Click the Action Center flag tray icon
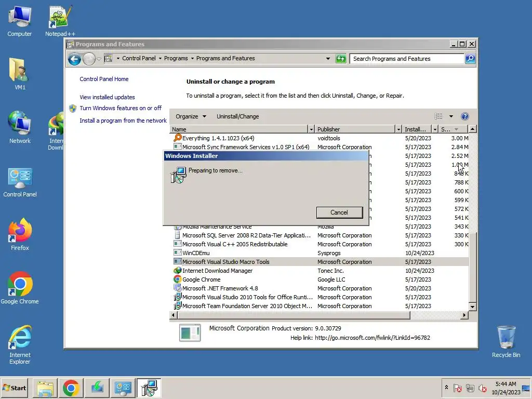The height and width of the screenshot is (399, 532). tap(457, 388)
